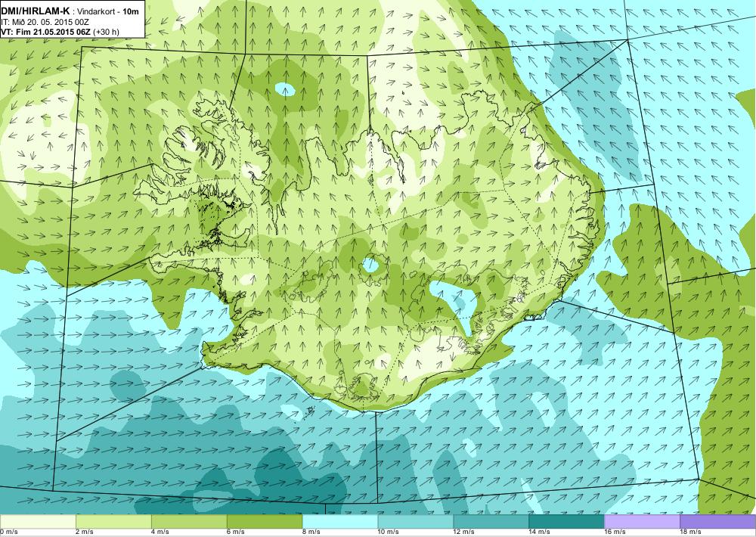This screenshot has width=756, height=537.
Task: Click the DMI/HIRLAM-K title text
Action: 36,11
